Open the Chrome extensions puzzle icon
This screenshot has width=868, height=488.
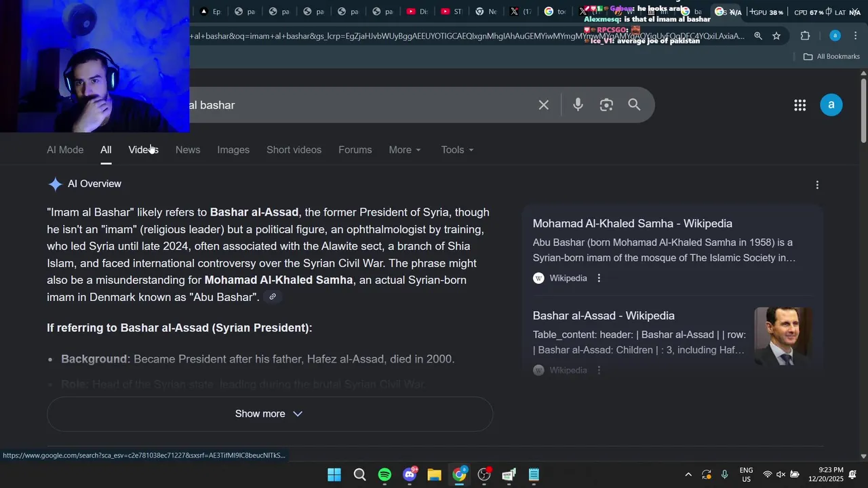click(x=806, y=36)
